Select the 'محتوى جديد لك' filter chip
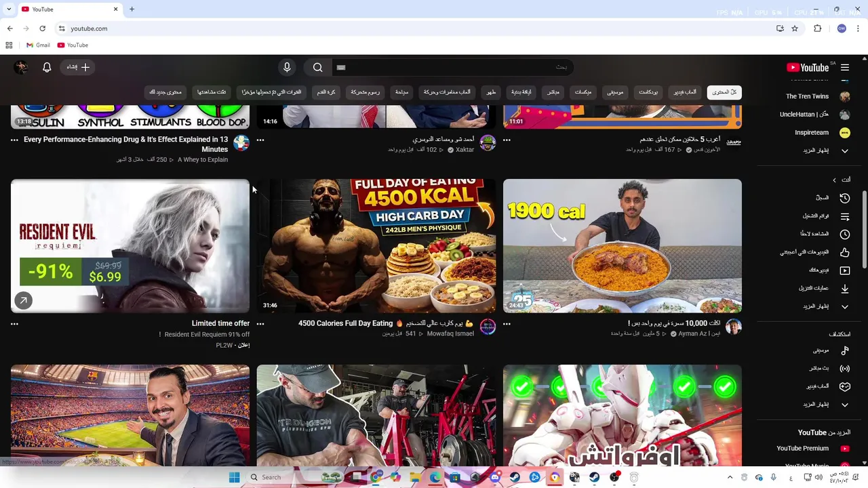Viewport: 868px width, 488px height. click(165, 92)
